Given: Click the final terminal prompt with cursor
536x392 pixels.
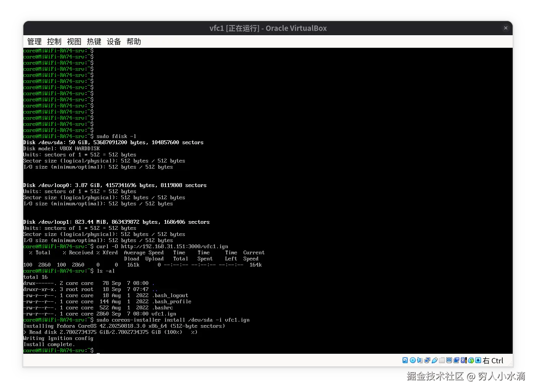Looking at the screenshot, I should tap(61, 350).
